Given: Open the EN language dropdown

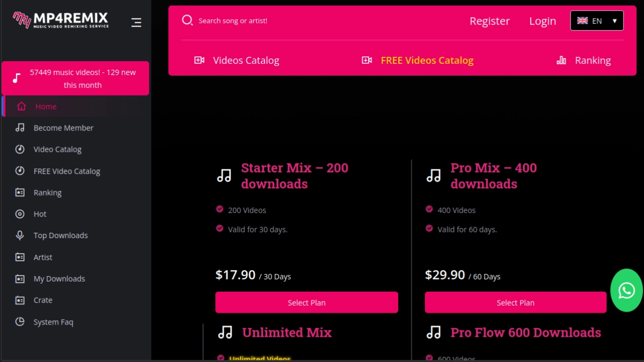Looking at the screenshot, I should click(x=597, y=20).
